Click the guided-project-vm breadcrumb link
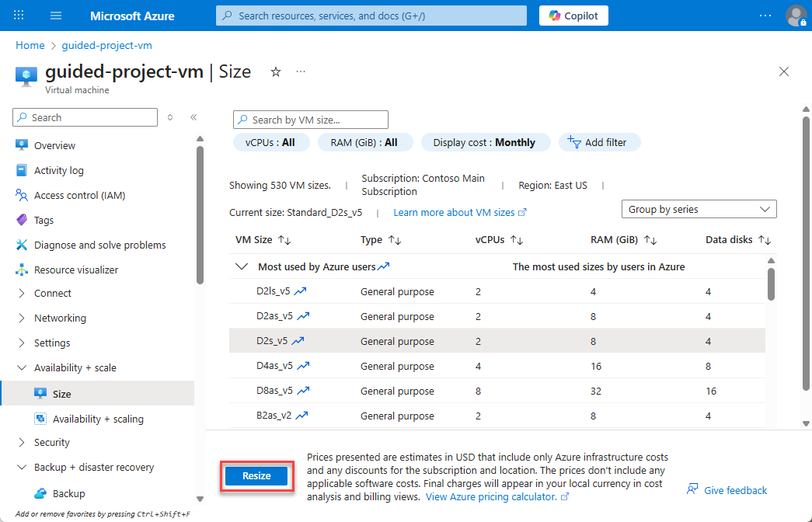The height and width of the screenshot is (522, 812). pyautogui.click(x=106, y=45)
